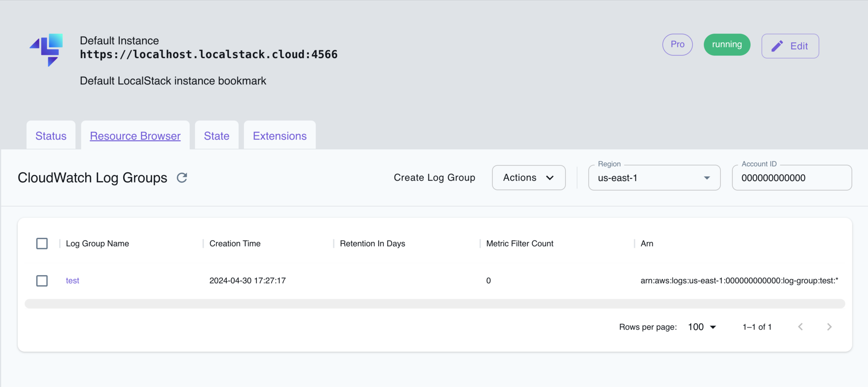Open the Actions dropdown
Image resolution: width=868 pixels, height=387 pixels.
[528, 178]
